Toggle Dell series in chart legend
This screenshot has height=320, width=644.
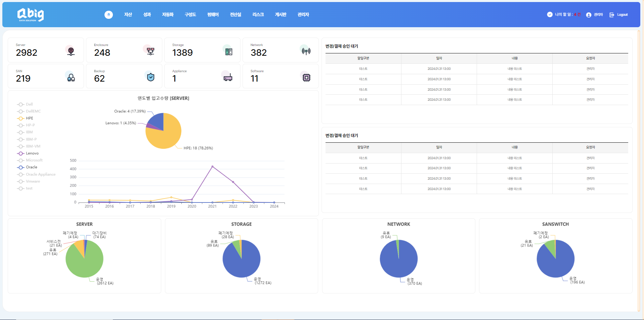25,104
